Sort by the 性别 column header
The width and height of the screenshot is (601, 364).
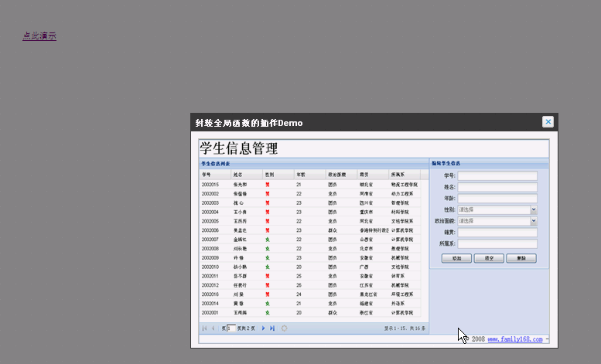[x=278, y=175]
